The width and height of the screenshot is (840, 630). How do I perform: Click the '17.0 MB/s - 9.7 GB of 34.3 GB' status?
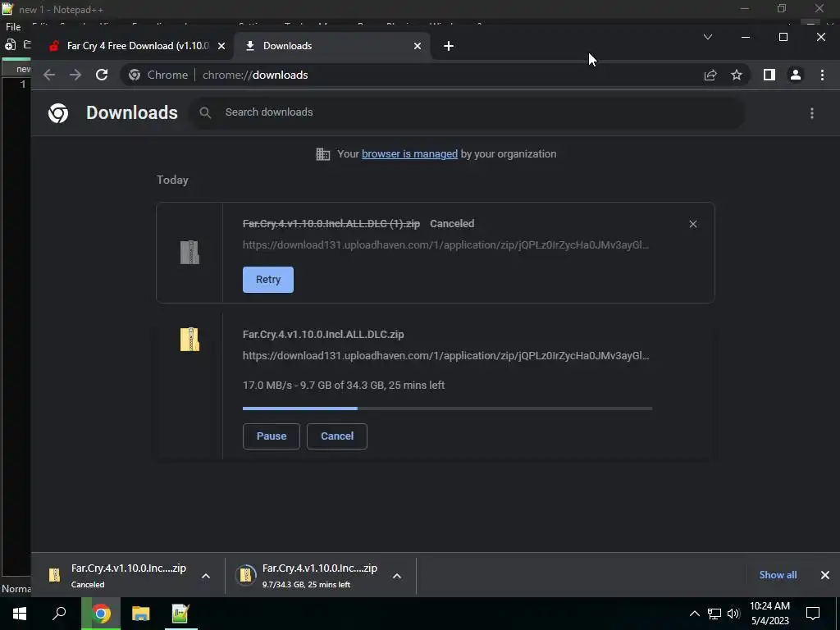(344, 386)
